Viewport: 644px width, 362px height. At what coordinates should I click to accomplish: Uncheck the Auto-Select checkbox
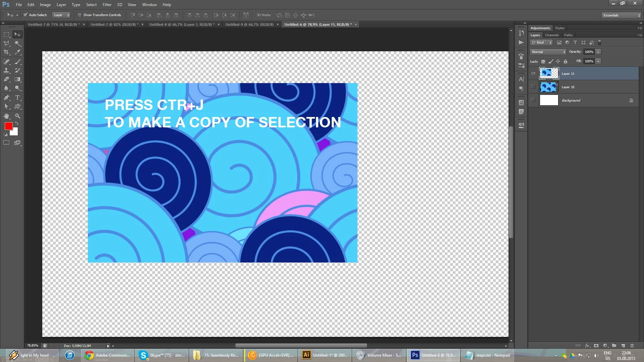(25, 15)
